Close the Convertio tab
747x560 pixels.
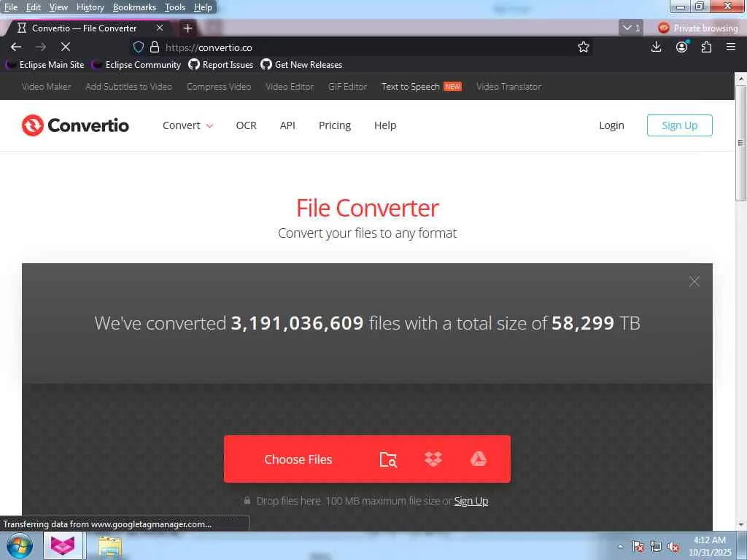coord(160,28)
